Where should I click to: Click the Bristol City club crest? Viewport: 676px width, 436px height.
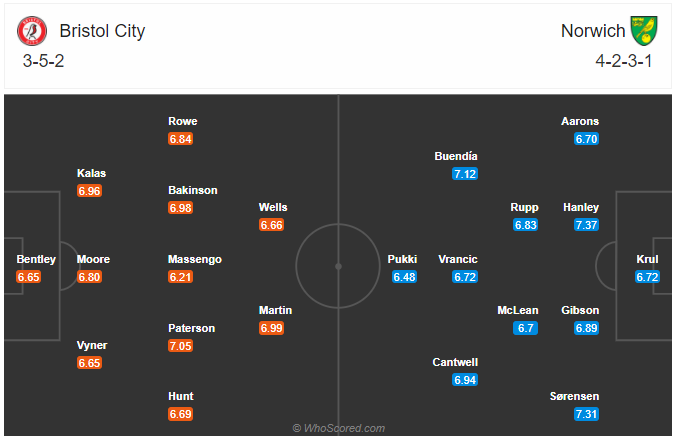tap(32, 31)
